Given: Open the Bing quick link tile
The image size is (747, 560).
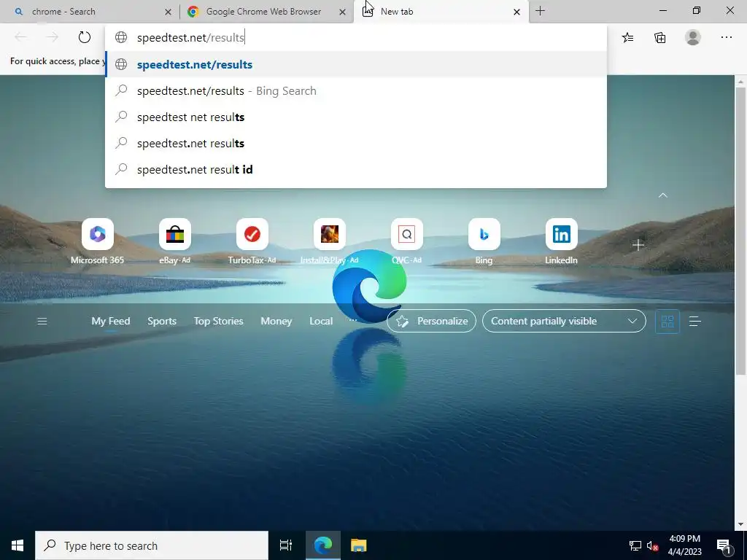Looking at the screenshot, I should tap(484, 241).
